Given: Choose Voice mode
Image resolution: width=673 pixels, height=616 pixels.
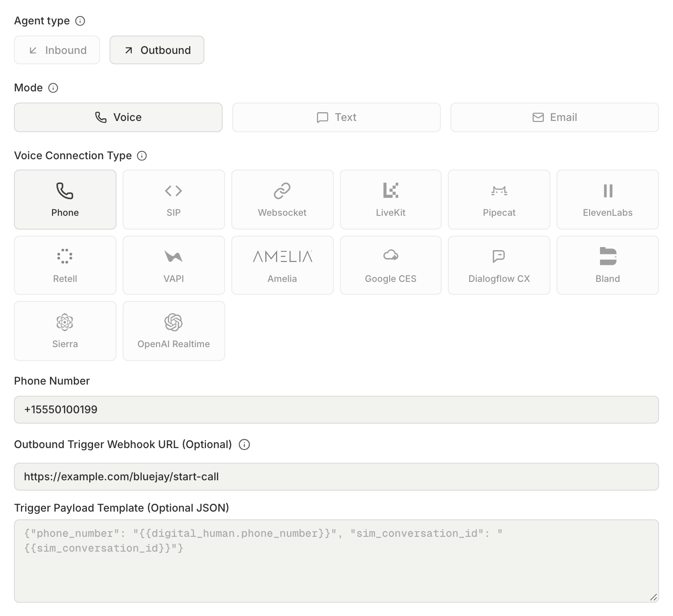Looking at the screenshot, I should 118,117.
